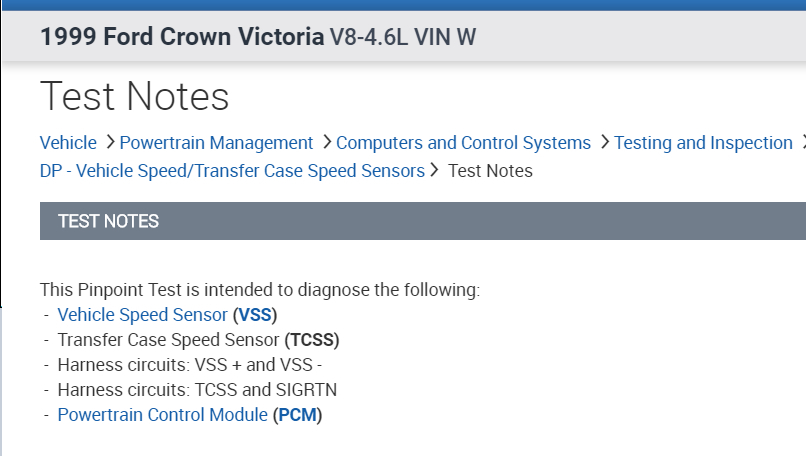Screen dimensions: 806x456
Task: Click the chevron after Computers and Control Systems
Action: (x=604, y=143)
